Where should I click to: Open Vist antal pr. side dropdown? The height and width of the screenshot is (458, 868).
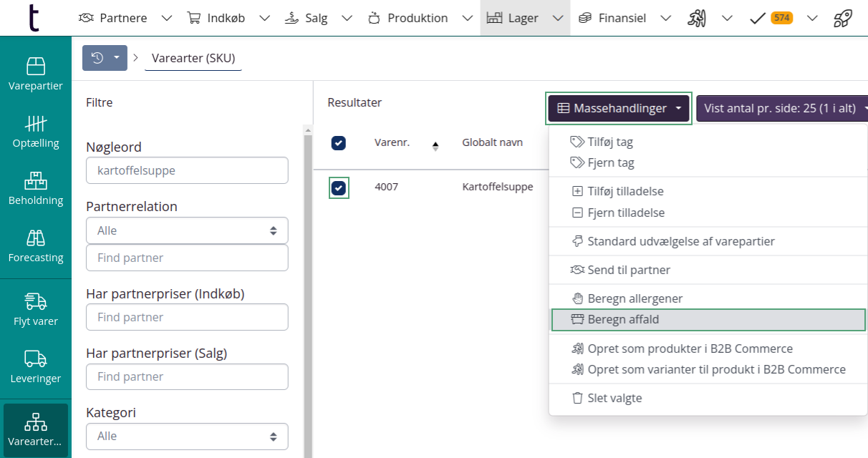pyautogui.click(x=782, y=109)
